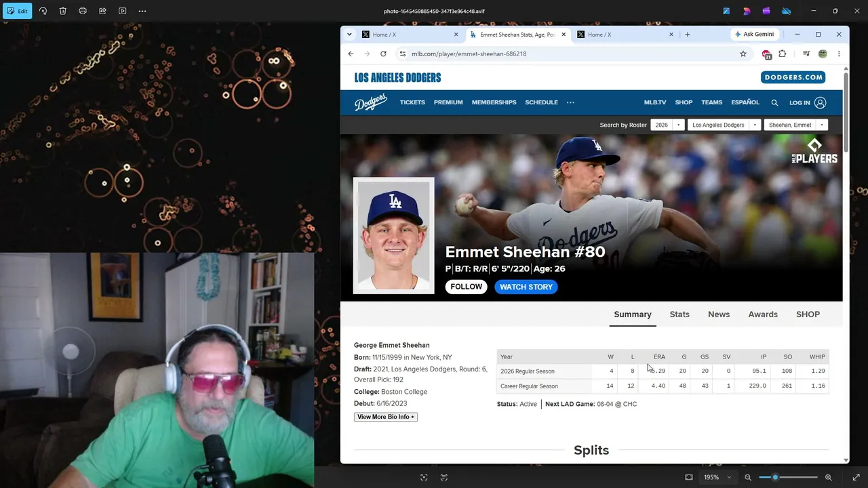Open Chrome media controls icon
The height and width of the screenshot is (488, 868).
pyautogui.click(x=806, y=54)
